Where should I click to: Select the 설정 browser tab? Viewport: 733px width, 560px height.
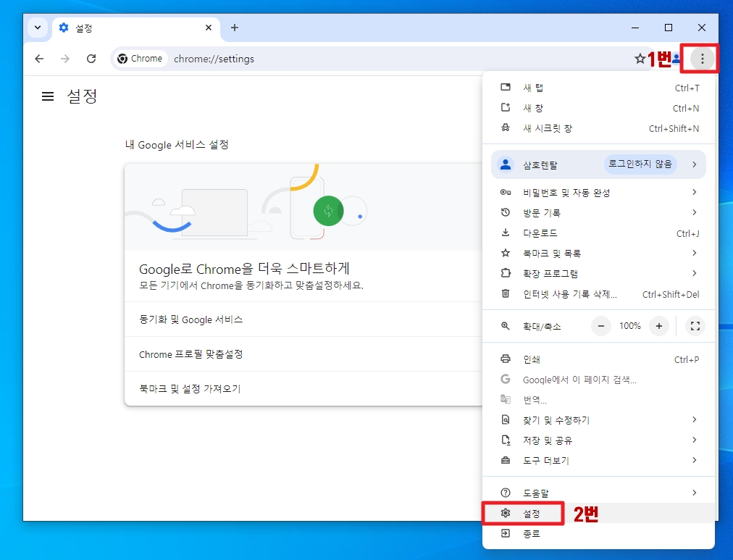(x=137, y=28)
